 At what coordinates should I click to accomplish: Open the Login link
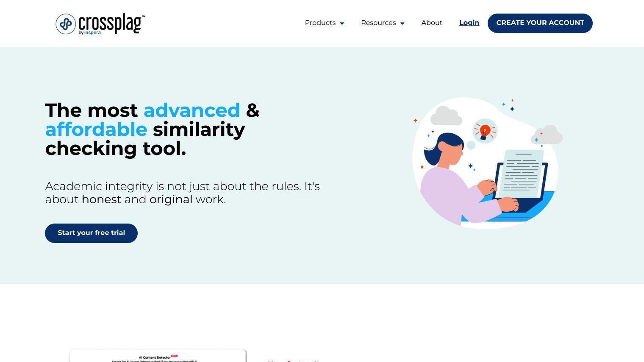click(469, 23)
